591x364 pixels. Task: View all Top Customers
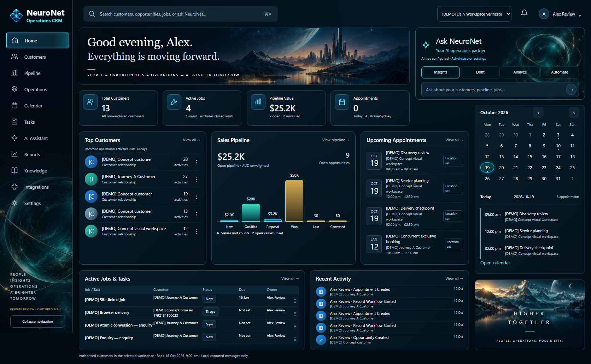pos(192,140)
